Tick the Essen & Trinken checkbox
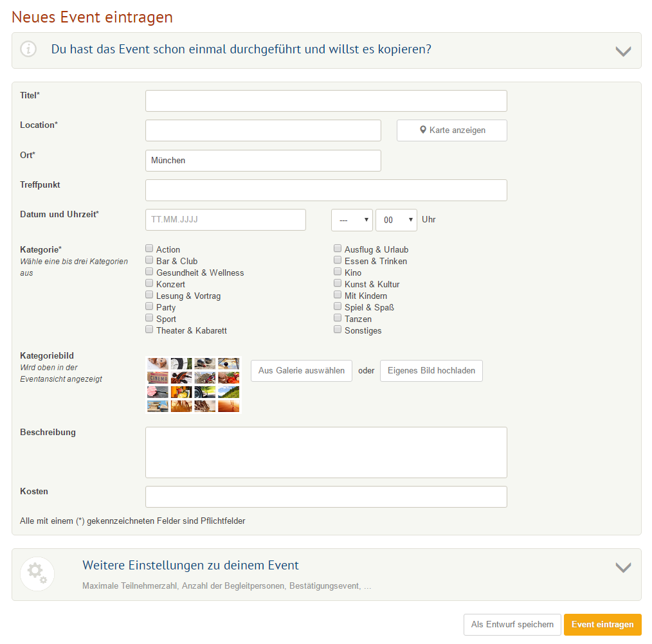 point(338,260)
